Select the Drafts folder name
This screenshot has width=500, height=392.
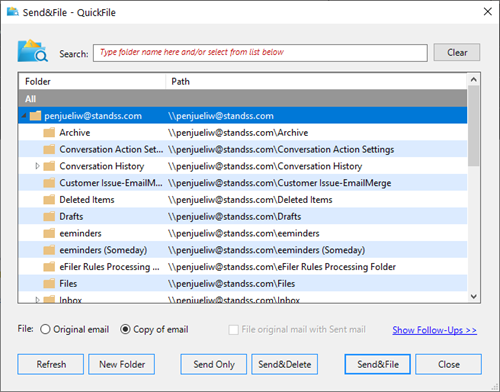[71, 216]
